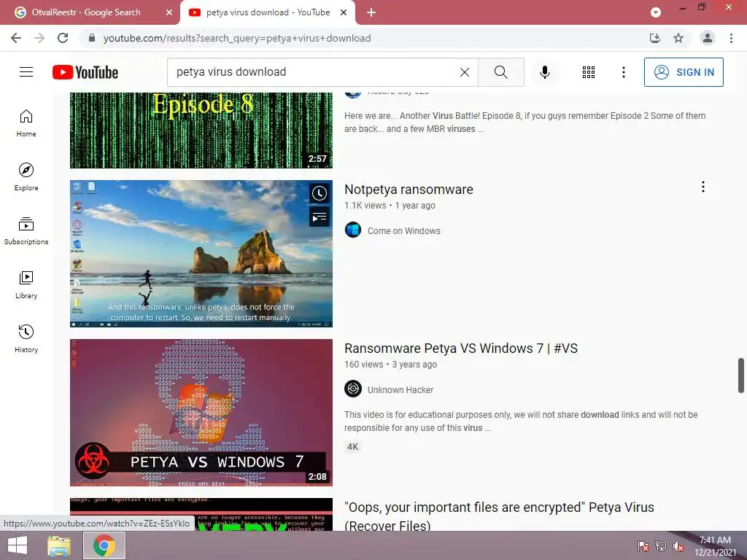
Task: Play the Notpetya ransomware thumbnail
Action: coord(201,253)
